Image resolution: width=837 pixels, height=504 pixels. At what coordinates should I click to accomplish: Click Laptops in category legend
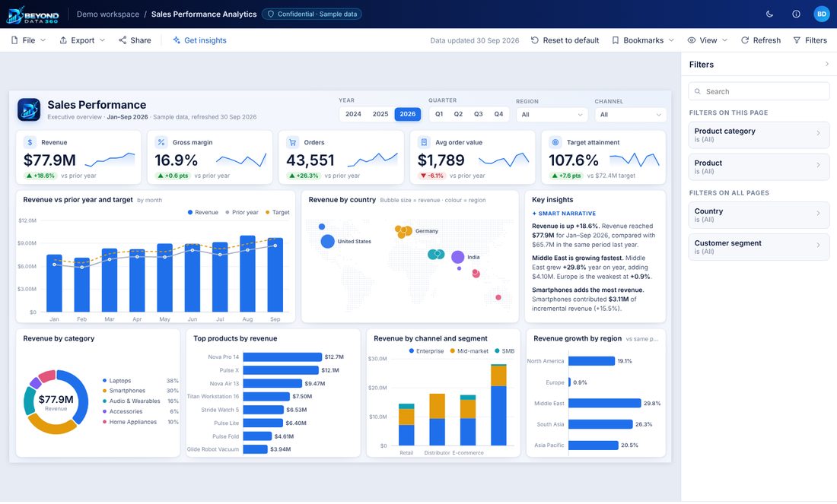[x=120, y=381]
